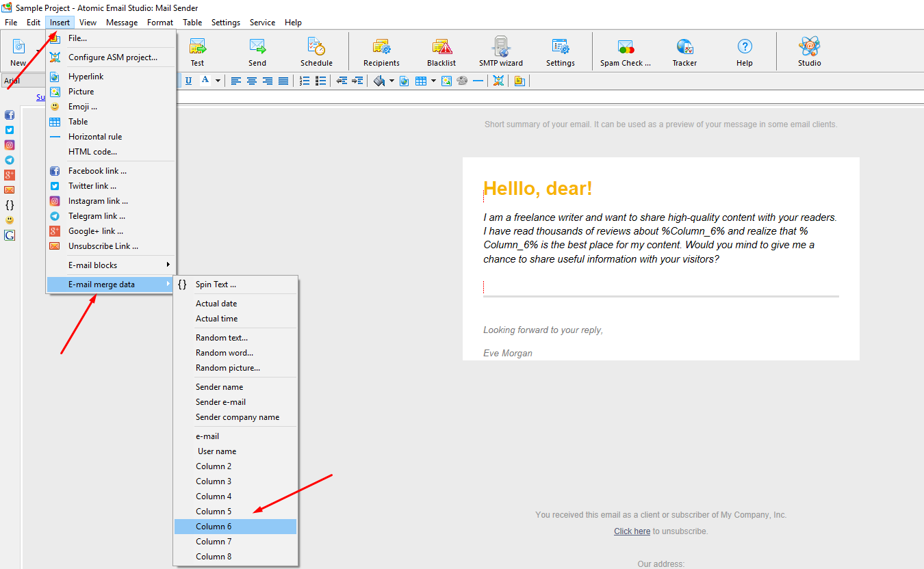Click the Recipients toolbar icon

click(x=381, y=52)
